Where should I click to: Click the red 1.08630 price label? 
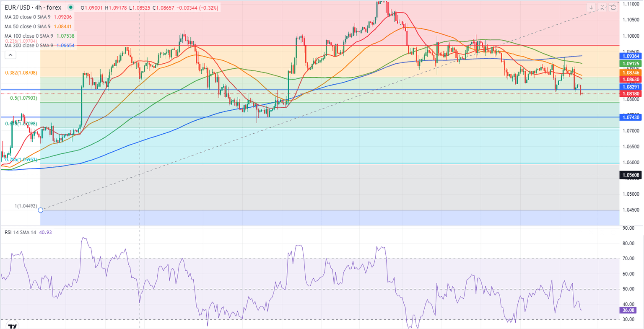630,79
